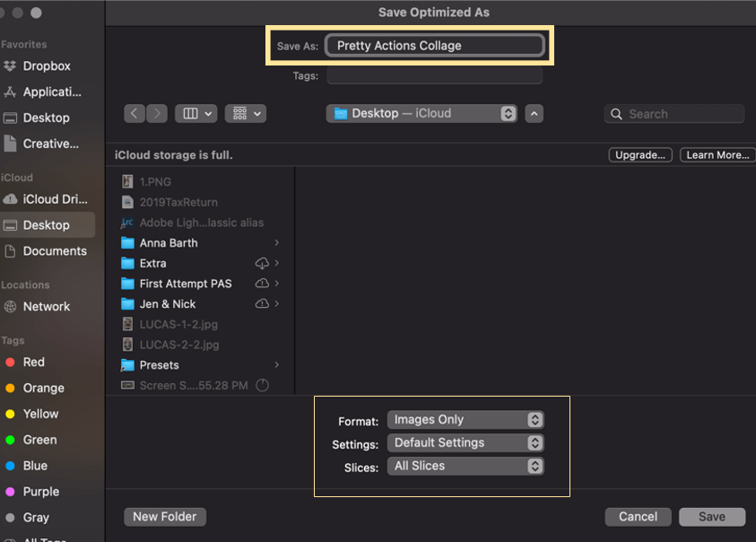Click Upgrade for iCloud storage

[639, 154]
